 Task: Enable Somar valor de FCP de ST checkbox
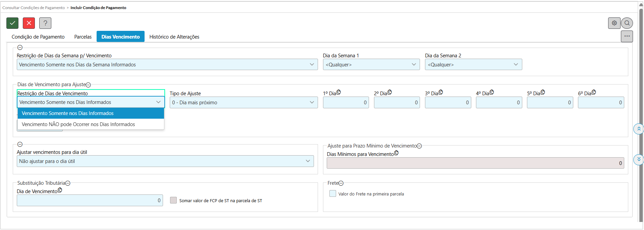point(173,200)
